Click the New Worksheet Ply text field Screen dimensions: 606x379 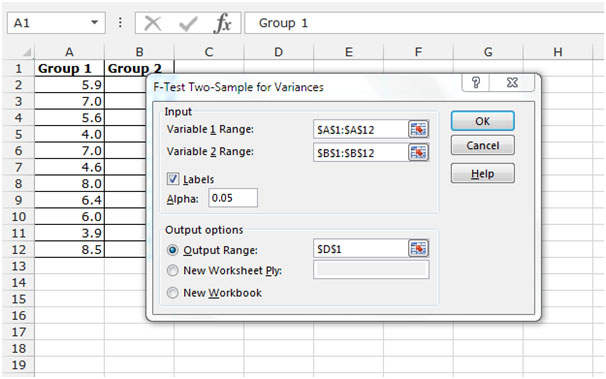tap(371, 270)
